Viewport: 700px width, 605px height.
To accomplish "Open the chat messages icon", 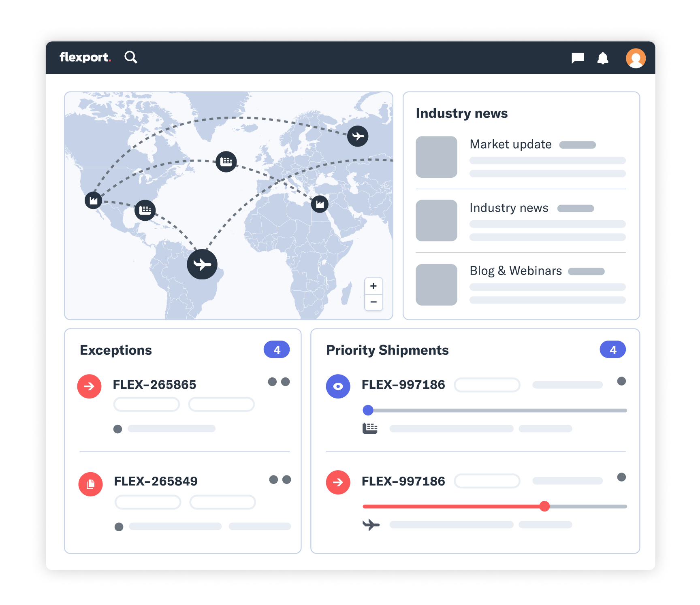I will point(578,58).
